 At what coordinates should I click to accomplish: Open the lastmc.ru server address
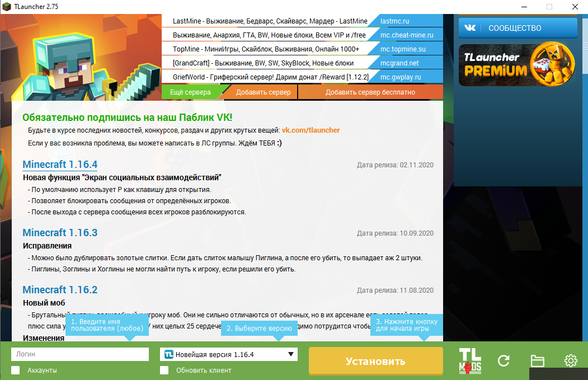tap(394, 21)
